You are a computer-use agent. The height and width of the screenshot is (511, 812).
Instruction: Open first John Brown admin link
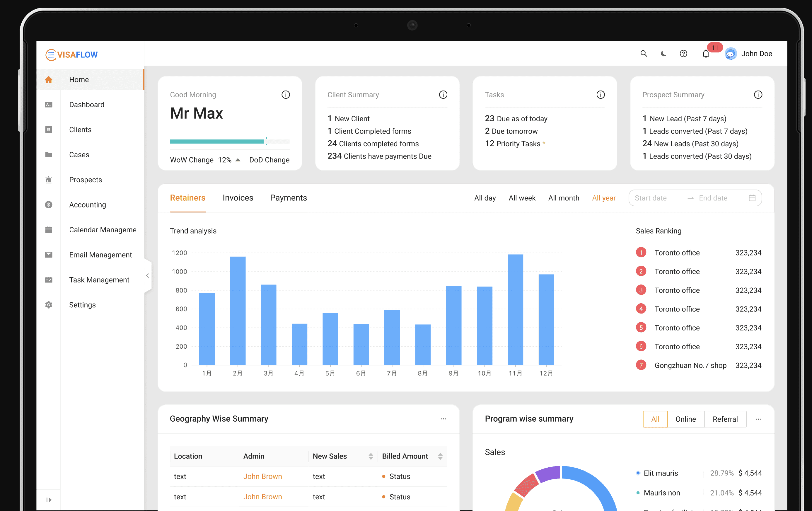(x=262, y=476)
